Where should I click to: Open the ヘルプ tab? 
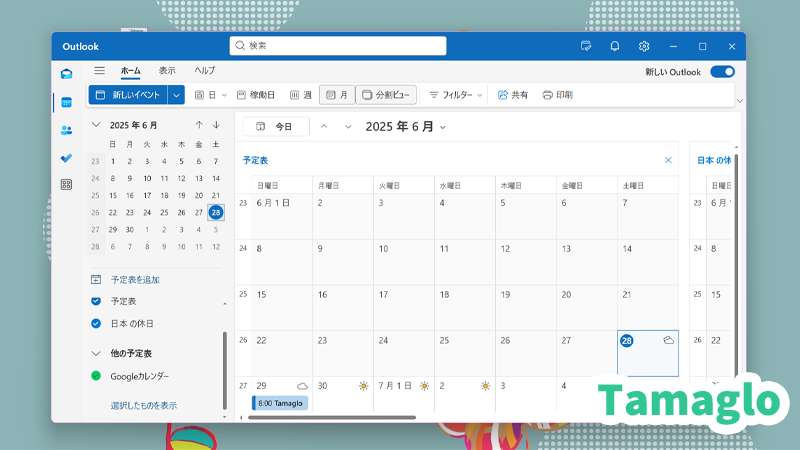tap(205, 71)
